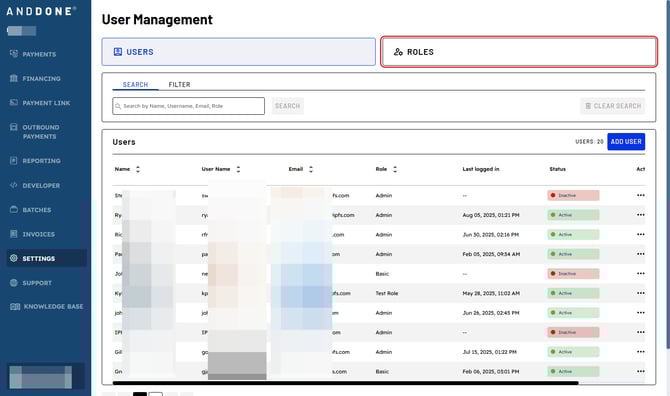
Task: Open Developer in the sidebar menu
Action: (41, 185)
